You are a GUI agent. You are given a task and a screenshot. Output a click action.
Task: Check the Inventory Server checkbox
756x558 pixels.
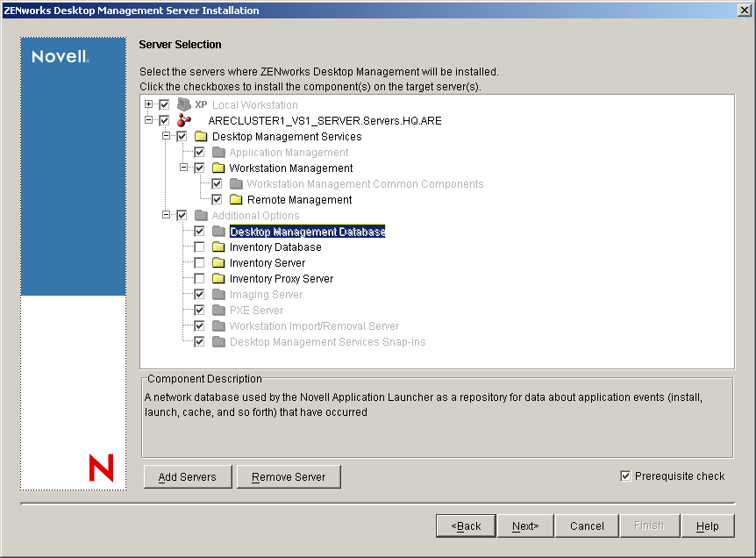coord(198,262)
